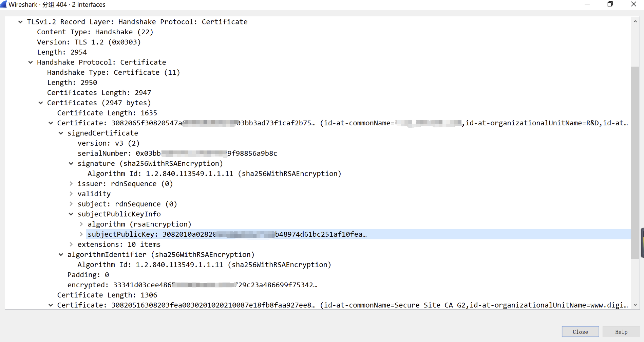Viewport: 644px width, 342px height.
Task: Expand the validity node
Action: coord(71,194)
